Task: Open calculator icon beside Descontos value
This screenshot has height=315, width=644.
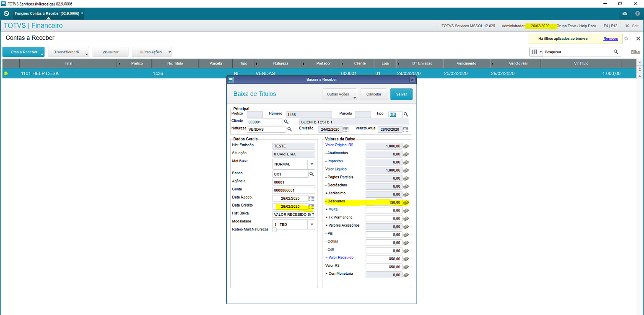Action: coord(406,202)
